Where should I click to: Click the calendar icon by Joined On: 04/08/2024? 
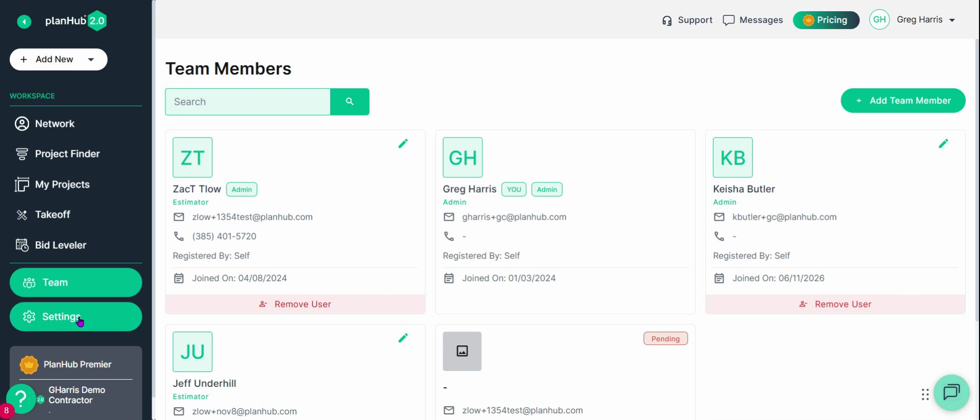(179, 278)
